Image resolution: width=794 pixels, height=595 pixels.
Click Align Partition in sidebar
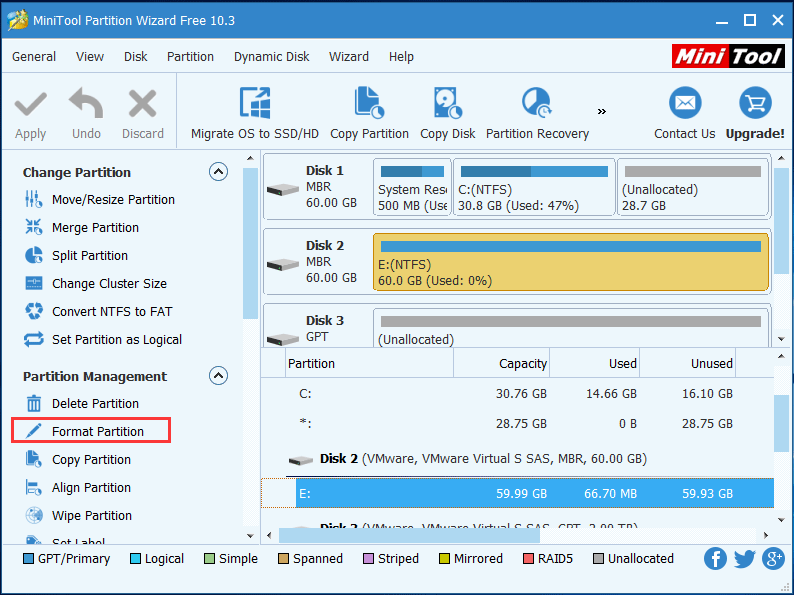pos(78,488)
